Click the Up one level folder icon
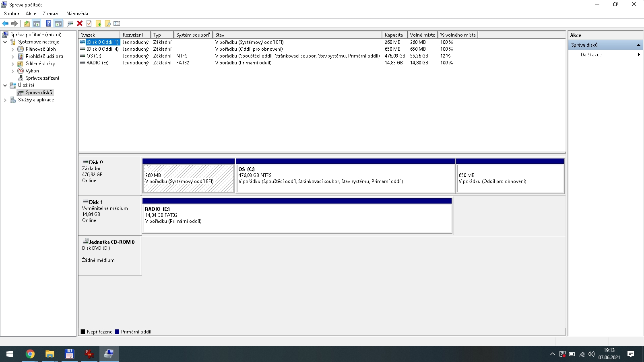This screenshot has height=362, width=644. coord(27,23)
